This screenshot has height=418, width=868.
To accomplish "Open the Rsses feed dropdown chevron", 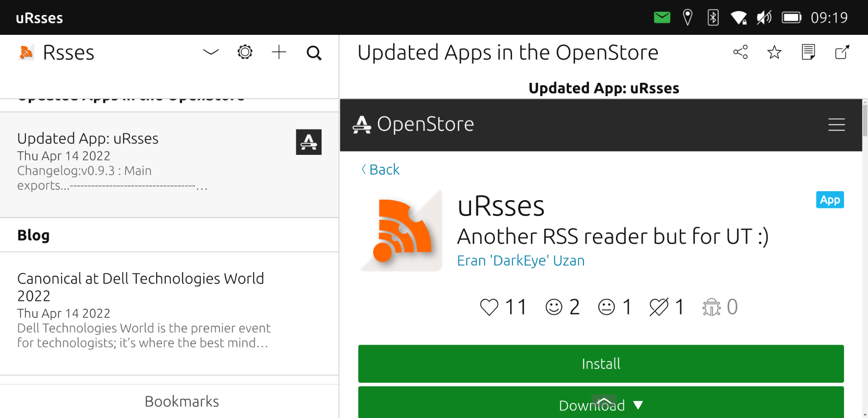I will click(x=211, y=52).
